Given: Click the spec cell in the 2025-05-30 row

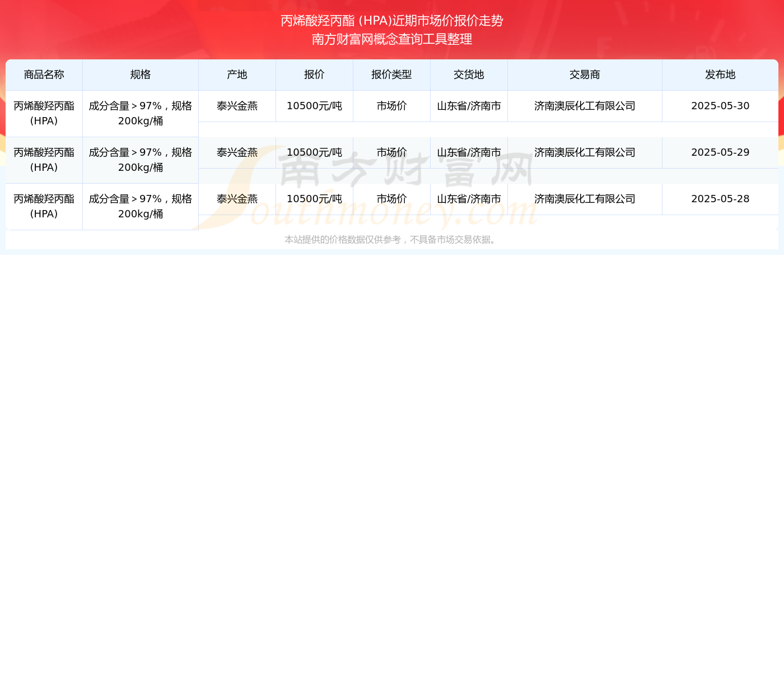Looking at the screenshot, I should 141,114.
